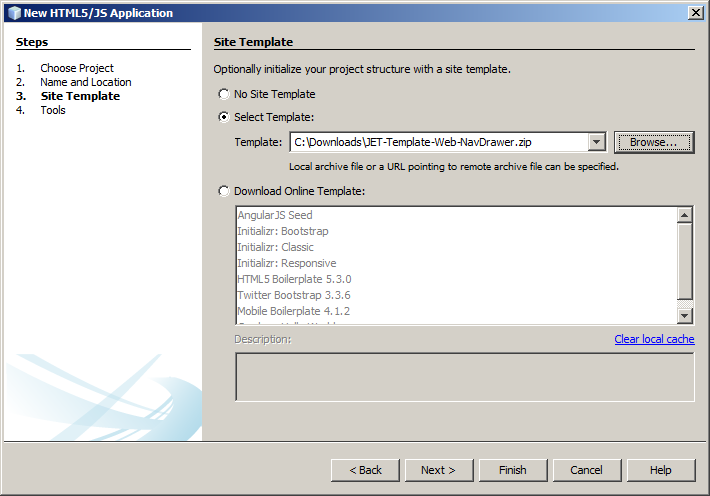Pick Initializr: Bootstrap template
This screenshot has height=496, width=710.
pos(456,231)
